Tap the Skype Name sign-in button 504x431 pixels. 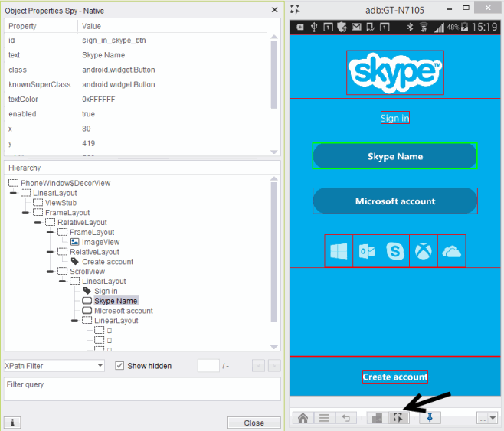[x=394, y=156]
